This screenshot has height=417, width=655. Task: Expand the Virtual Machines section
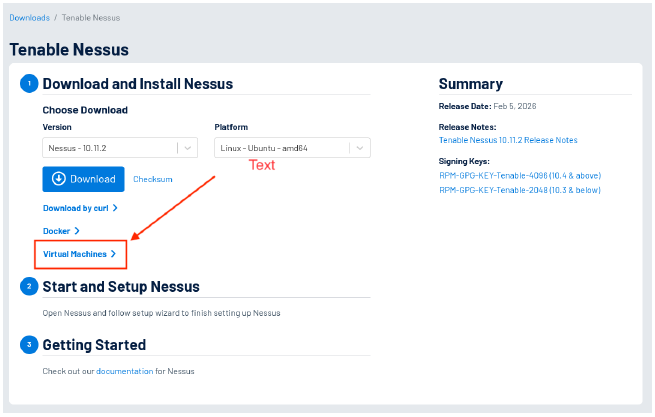tap(79, 254)
